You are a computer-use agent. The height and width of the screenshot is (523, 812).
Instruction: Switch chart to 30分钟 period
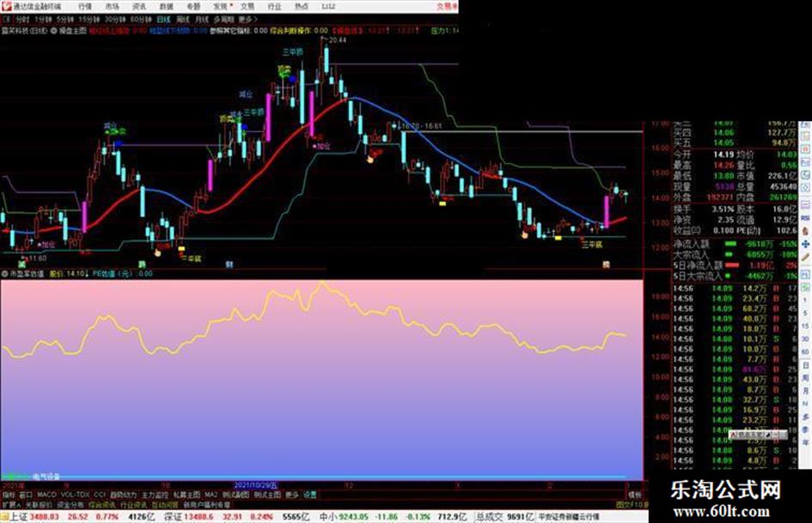(x=115, y=19)
